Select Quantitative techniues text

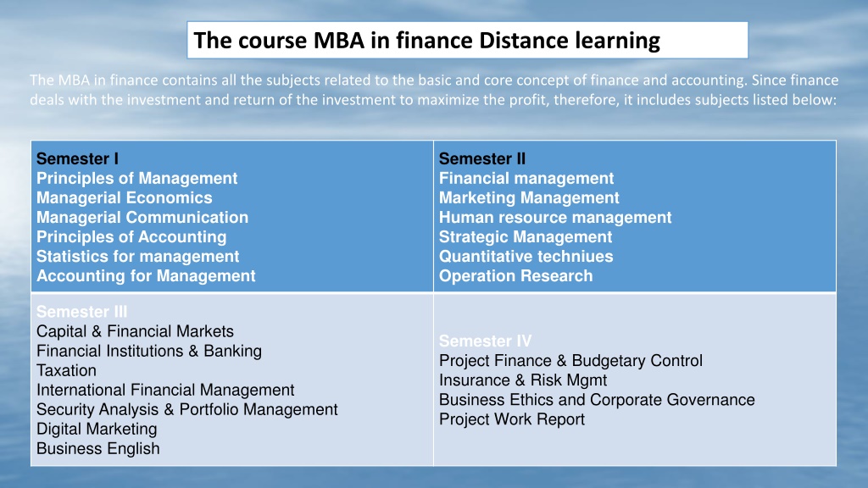pos(526,256)
